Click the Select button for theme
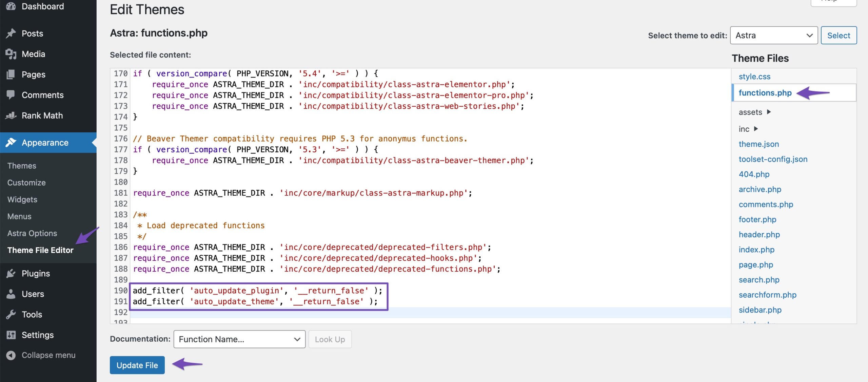The height and width of the screenshot is (382, 868). pyautogui.click(x=839, y=35)
